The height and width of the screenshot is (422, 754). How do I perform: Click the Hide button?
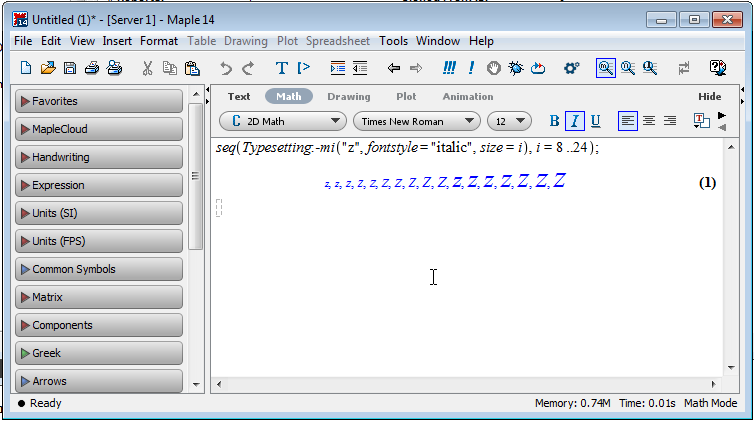tap(709, 96)
